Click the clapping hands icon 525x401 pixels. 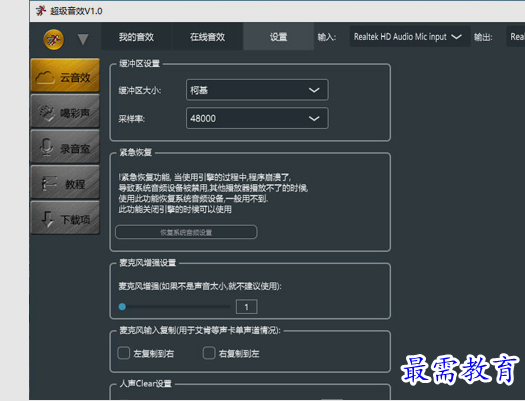[x=46, y=113]
